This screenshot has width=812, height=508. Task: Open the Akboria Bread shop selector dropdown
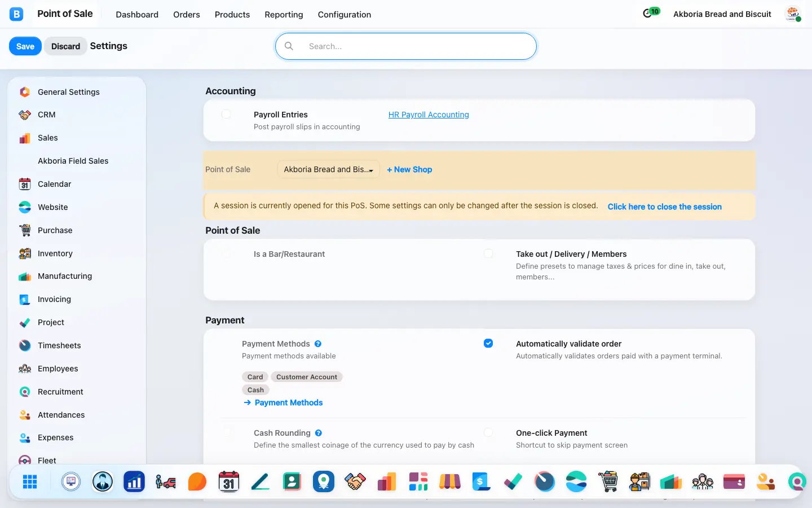(x=329, y=169)
